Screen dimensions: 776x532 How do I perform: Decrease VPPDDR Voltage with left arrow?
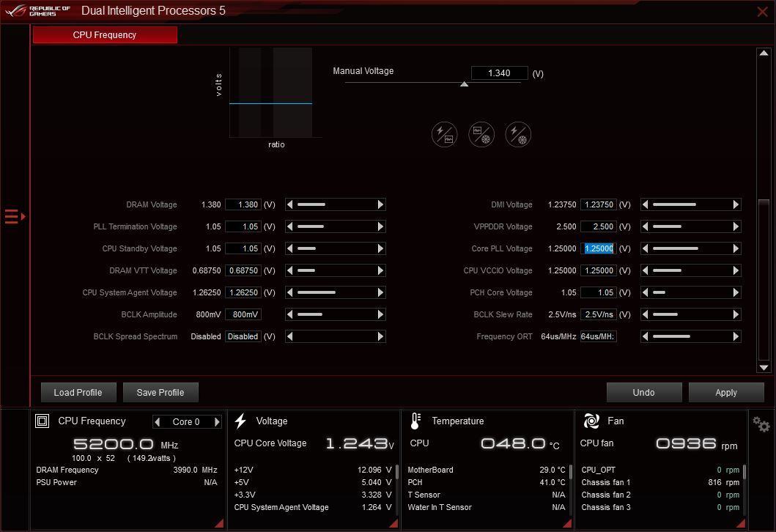click(646, 226)
